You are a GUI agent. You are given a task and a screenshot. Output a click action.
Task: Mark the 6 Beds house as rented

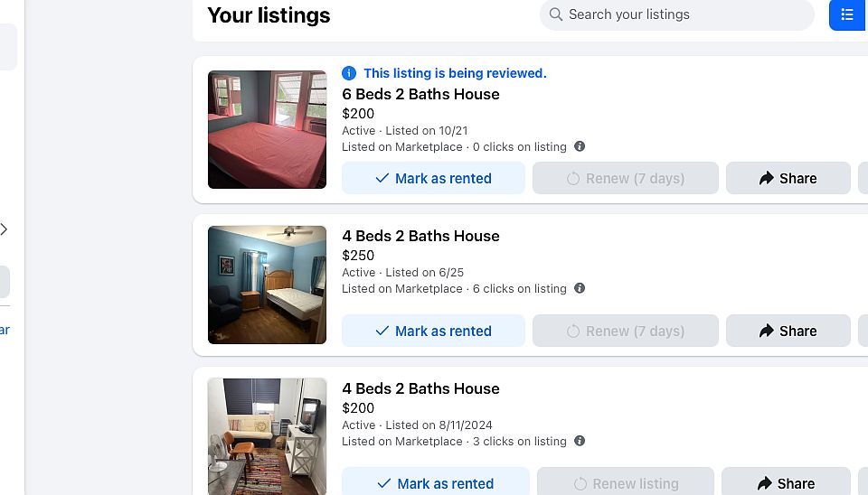[x=433, y=179]
